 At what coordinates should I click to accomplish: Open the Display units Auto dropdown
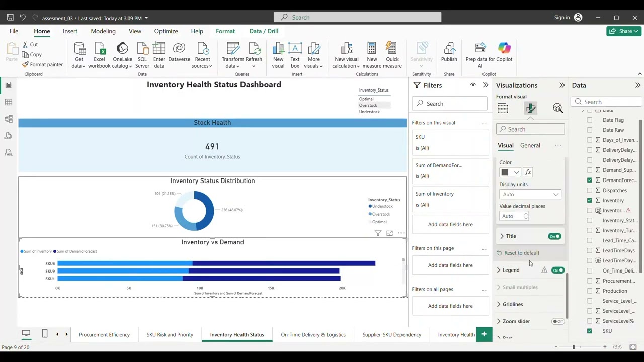pos(530,195)
